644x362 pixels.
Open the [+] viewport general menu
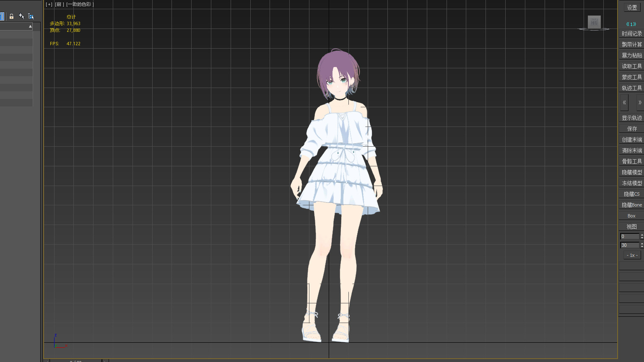(x=49, y=4)
